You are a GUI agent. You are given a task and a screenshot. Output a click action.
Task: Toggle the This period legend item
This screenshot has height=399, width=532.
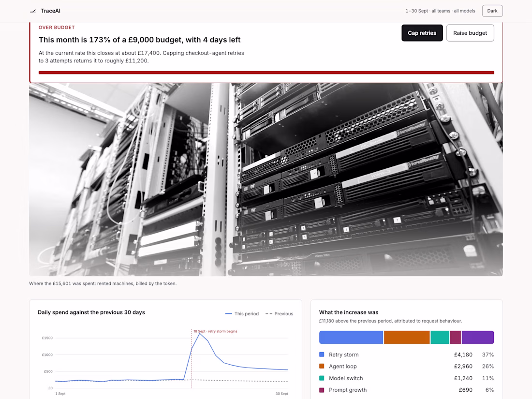coord(242,314)
